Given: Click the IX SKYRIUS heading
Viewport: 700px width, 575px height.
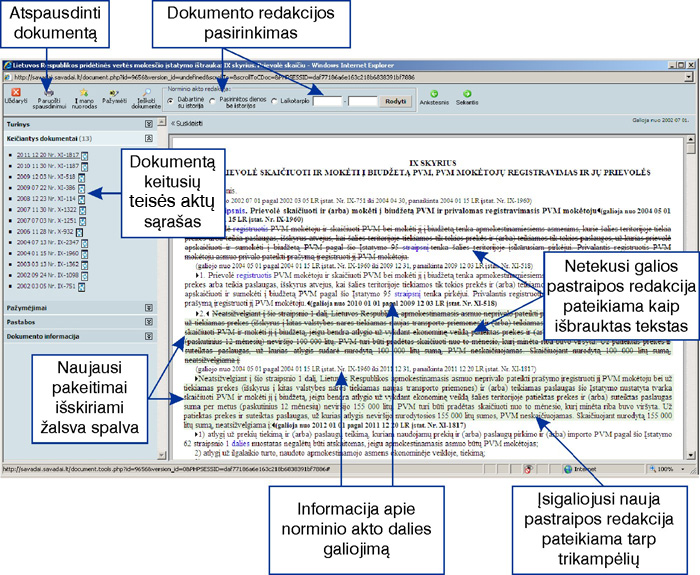Looking at the screenshot, I should click(433, 163).
